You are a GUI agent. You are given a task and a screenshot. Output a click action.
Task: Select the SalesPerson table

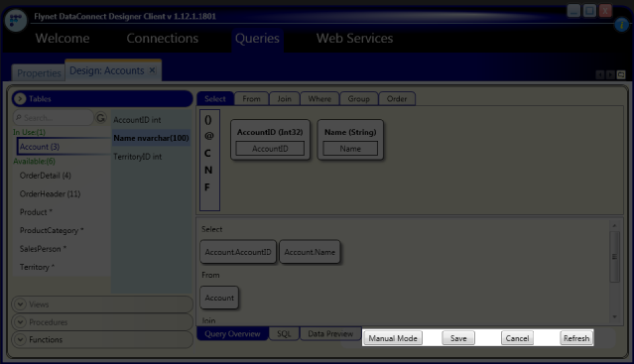click(43, 249)
